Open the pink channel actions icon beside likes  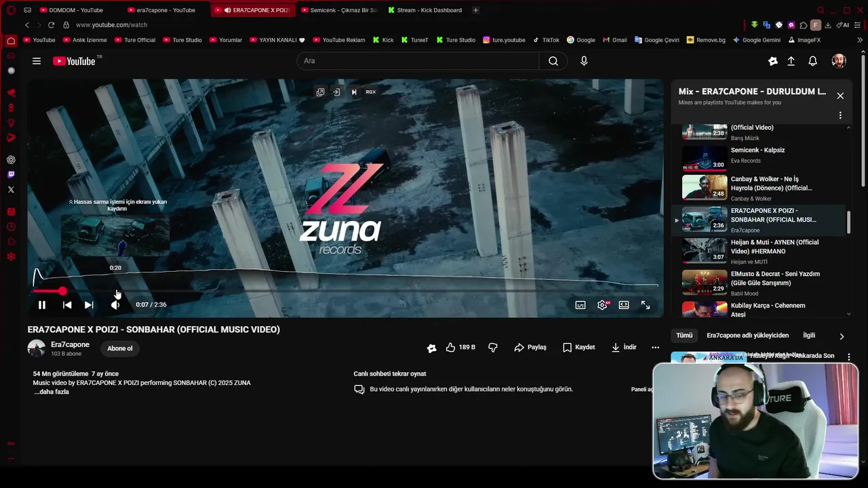click(x=431, y=348)
